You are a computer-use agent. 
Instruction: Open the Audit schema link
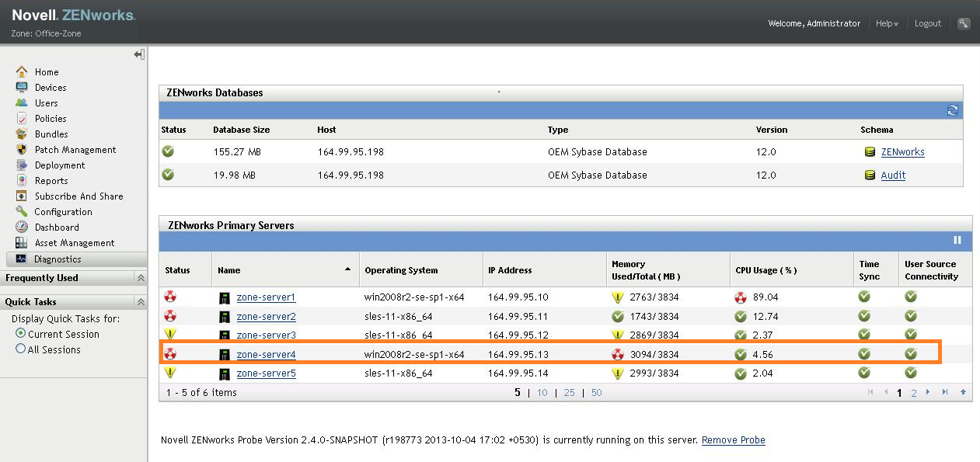coord(893,175)
